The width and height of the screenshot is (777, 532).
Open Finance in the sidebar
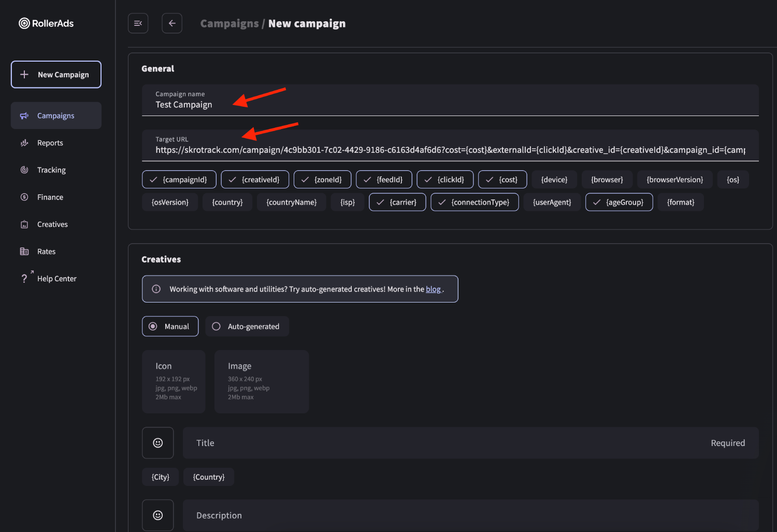(56, 197)
